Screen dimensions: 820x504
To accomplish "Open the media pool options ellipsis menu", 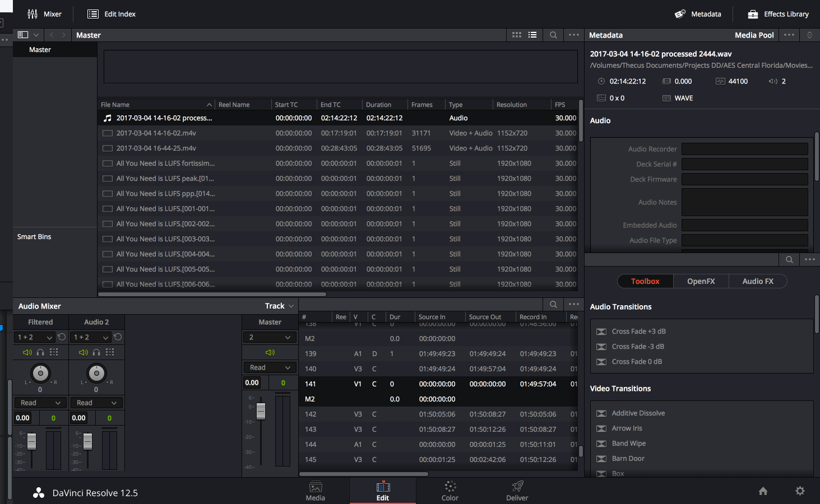I will [574, 35].
